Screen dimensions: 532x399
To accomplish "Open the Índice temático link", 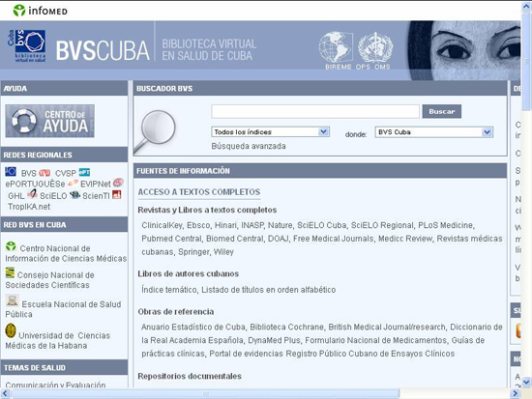I will tap(169, 290).
